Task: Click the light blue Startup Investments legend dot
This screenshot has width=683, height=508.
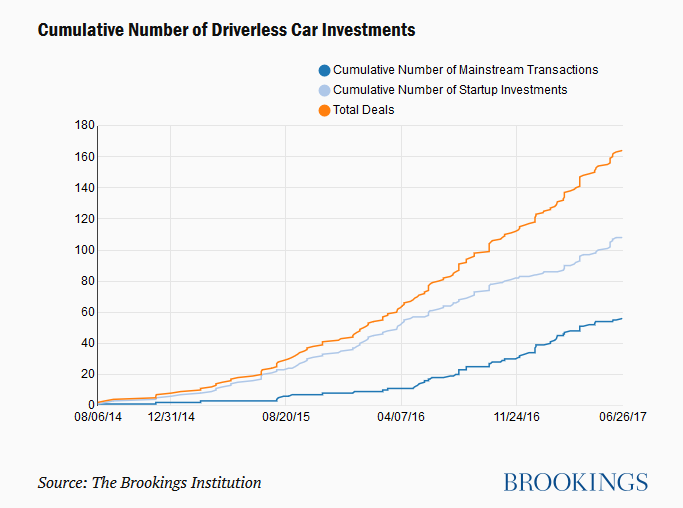Action: pyautogui.click(x=323, y=90)
